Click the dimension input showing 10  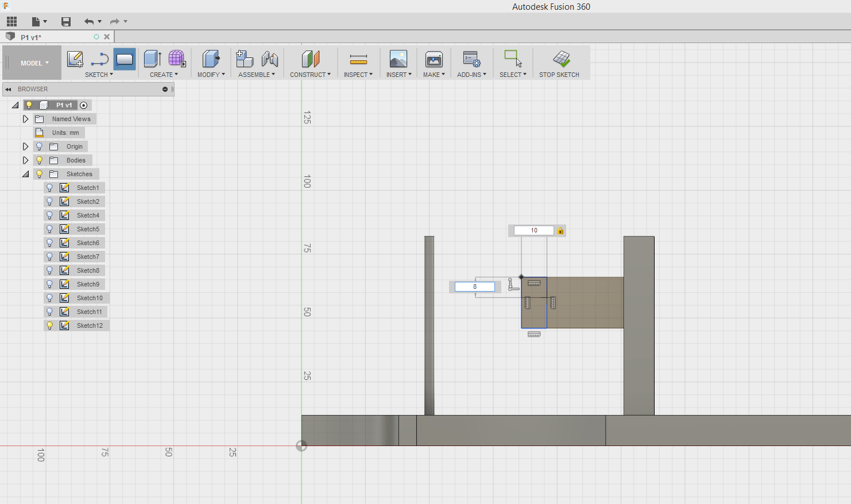pyautogui.click(x=534, y=230)
